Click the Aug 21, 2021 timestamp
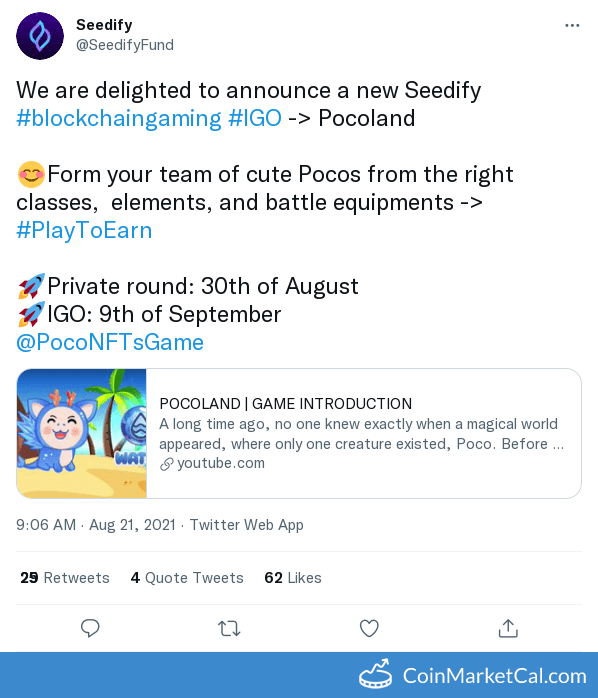This screenshot has width=598, height=698. click(133, 525)
